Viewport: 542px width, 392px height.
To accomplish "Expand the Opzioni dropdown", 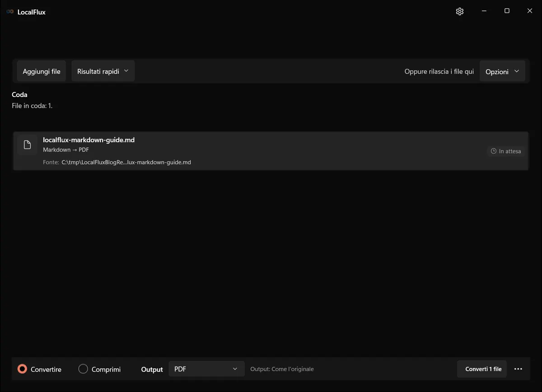I will (502, 71).
